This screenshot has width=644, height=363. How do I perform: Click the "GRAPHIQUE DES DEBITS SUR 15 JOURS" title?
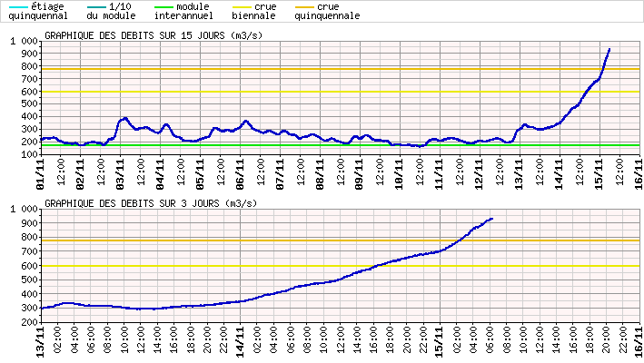(x=154, y=35)
